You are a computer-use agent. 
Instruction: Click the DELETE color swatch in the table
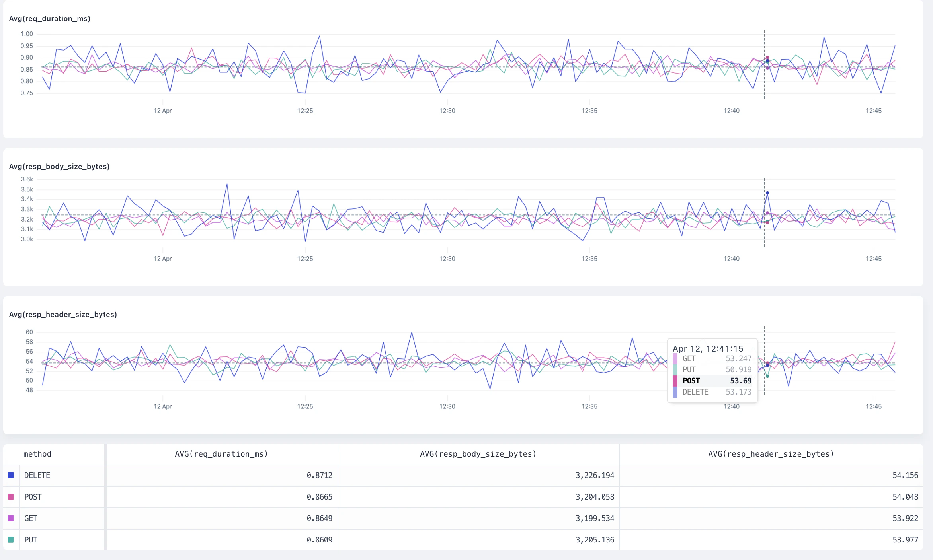[11, 475]
